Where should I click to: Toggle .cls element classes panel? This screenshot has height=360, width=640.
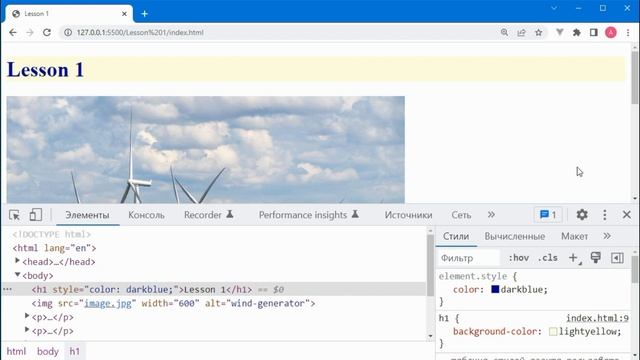pos(547,258)
